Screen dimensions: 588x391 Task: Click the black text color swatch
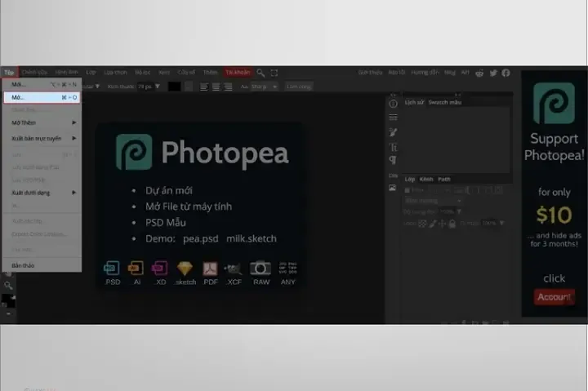pos(174,86)
